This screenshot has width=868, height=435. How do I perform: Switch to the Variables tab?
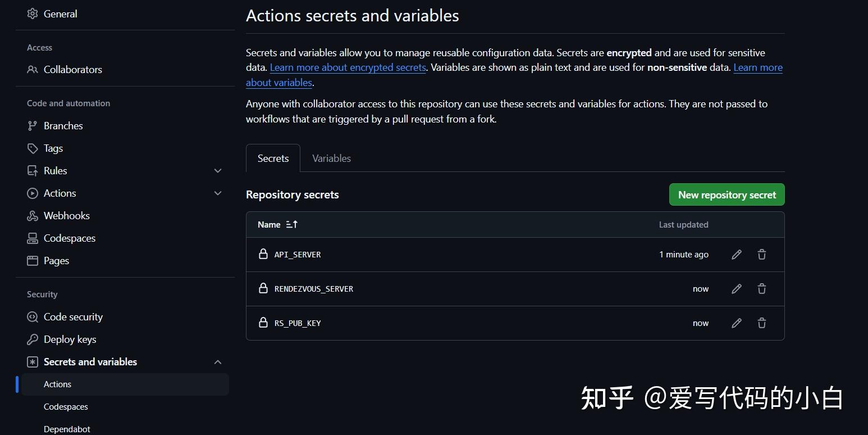click(331, 158)
